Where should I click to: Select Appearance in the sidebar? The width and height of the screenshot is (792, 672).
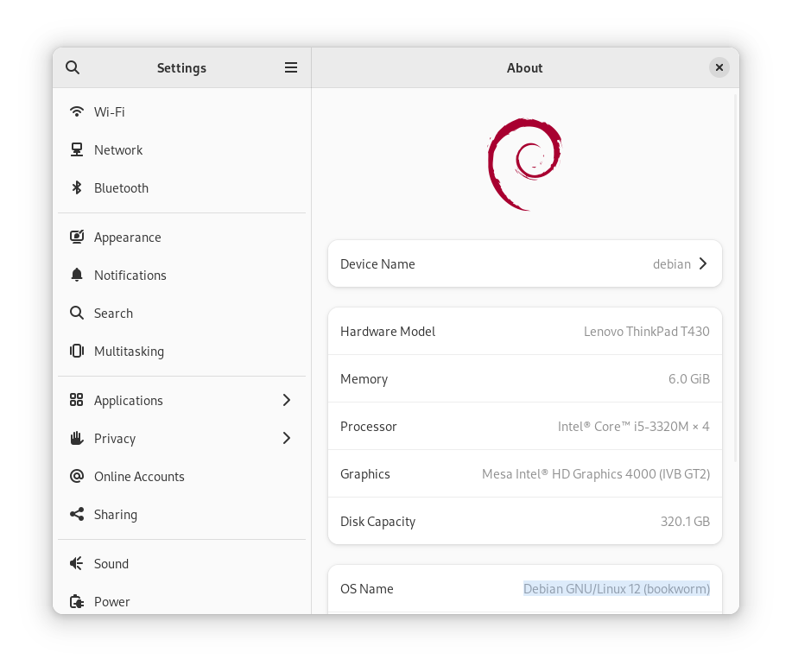point(182,237)
